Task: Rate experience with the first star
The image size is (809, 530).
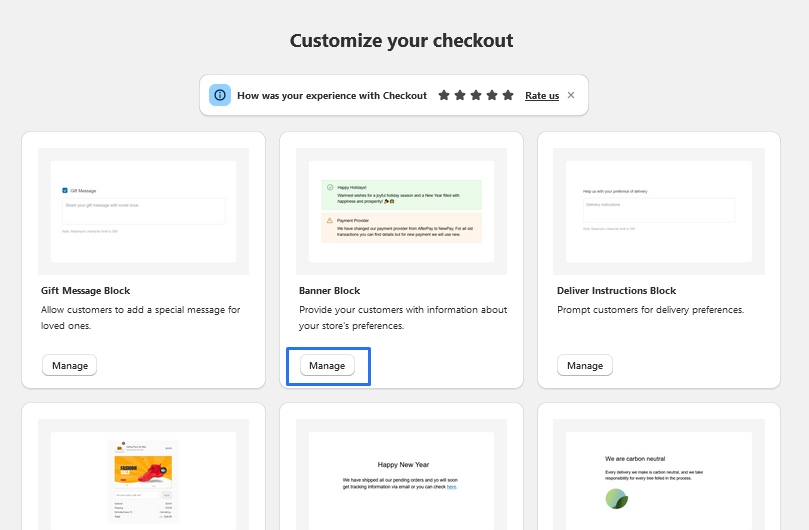Action: pos(444,95)
